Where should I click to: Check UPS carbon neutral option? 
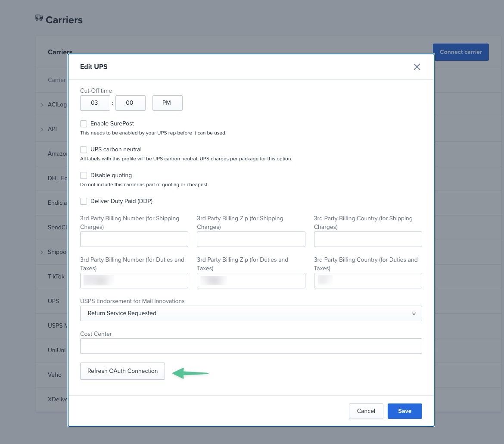point(84,149)
